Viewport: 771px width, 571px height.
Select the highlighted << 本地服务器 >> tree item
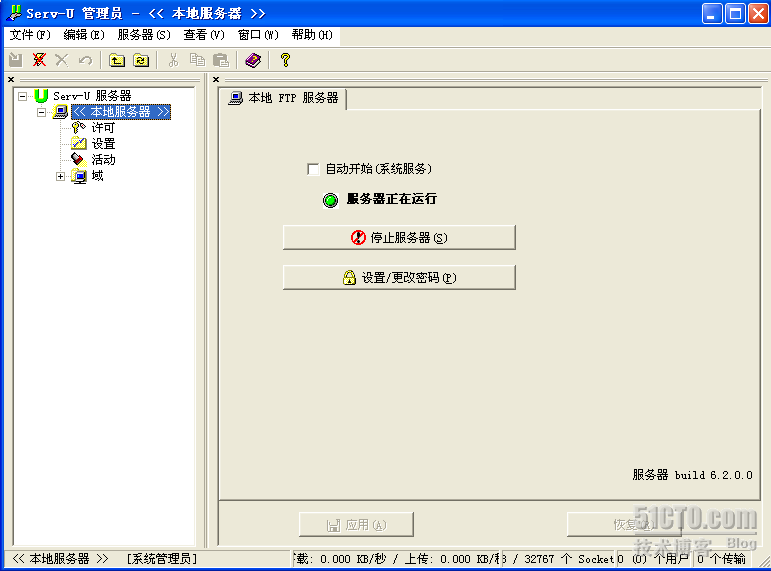click(x=121, y=112)
